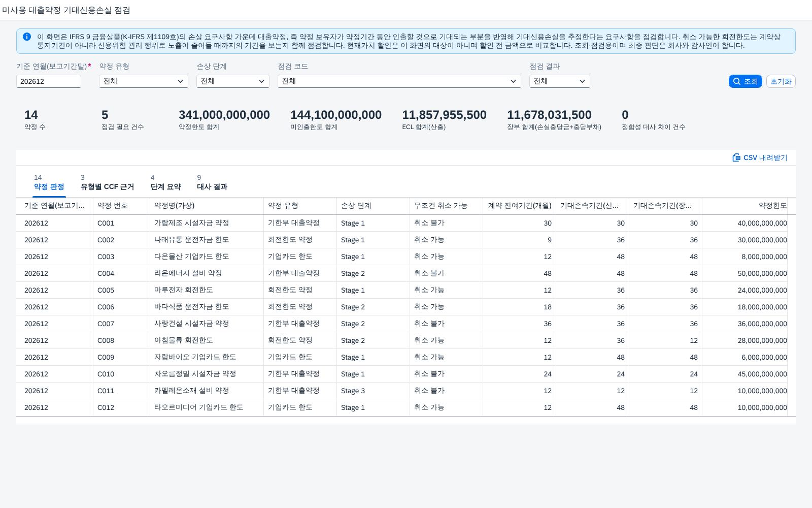
Task: Click the CSV 내려받기 link
Action: pos(760,157)
